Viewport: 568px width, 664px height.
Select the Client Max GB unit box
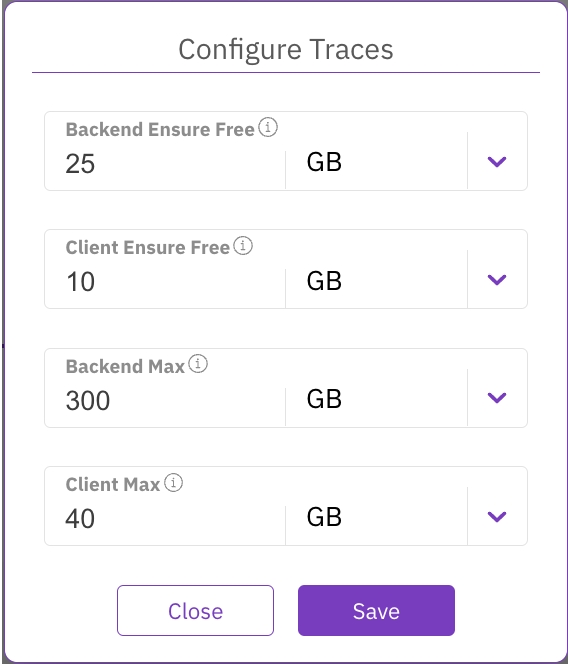tap(377, 517)
